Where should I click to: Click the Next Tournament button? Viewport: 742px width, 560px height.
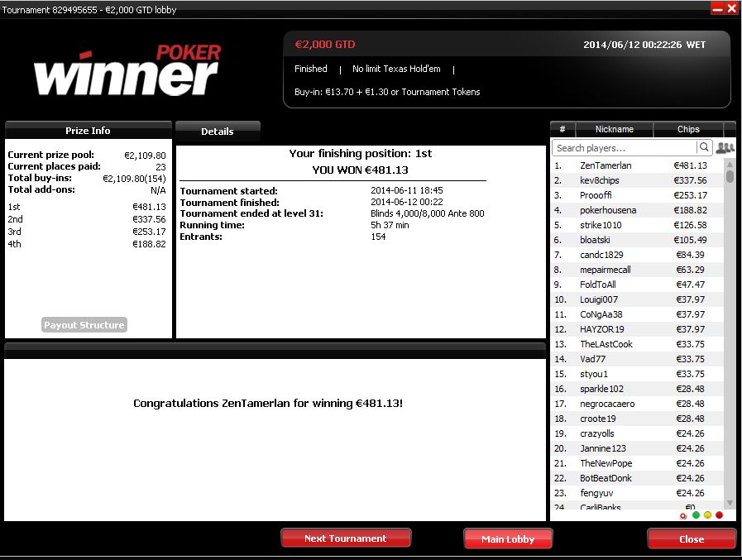pos(346,538)
